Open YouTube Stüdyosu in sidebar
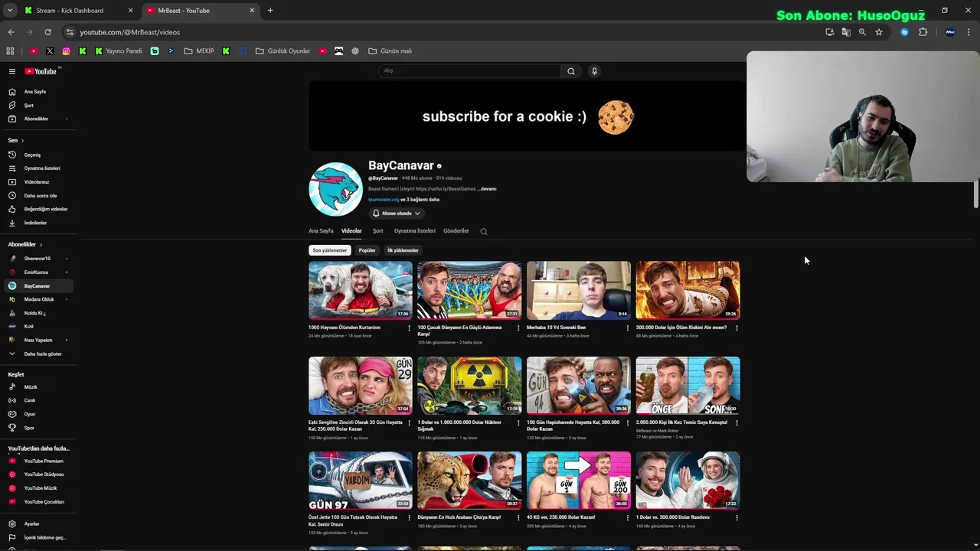 click(38, 474)
